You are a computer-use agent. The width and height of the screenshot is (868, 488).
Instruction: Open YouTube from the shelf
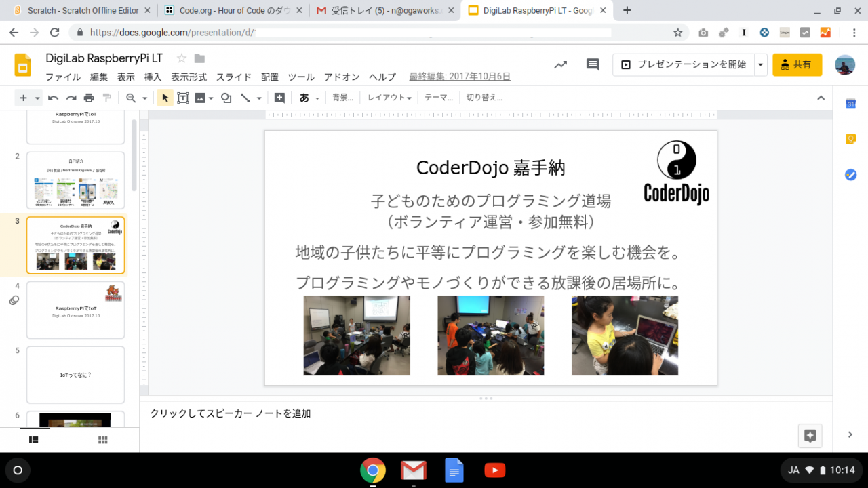495,470
